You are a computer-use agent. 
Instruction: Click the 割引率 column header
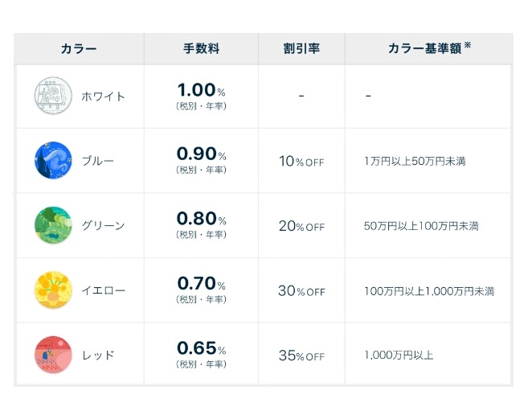301,48
